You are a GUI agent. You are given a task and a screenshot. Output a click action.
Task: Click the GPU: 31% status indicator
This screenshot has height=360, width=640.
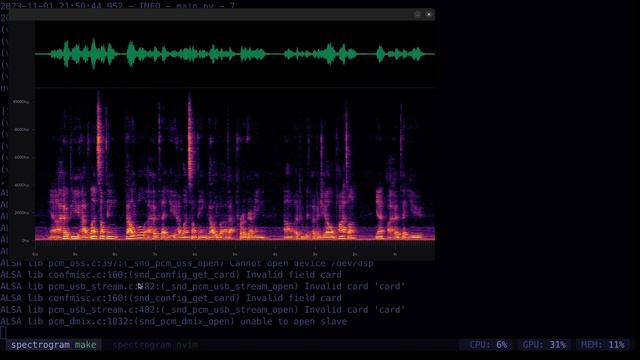coord(544,345)
